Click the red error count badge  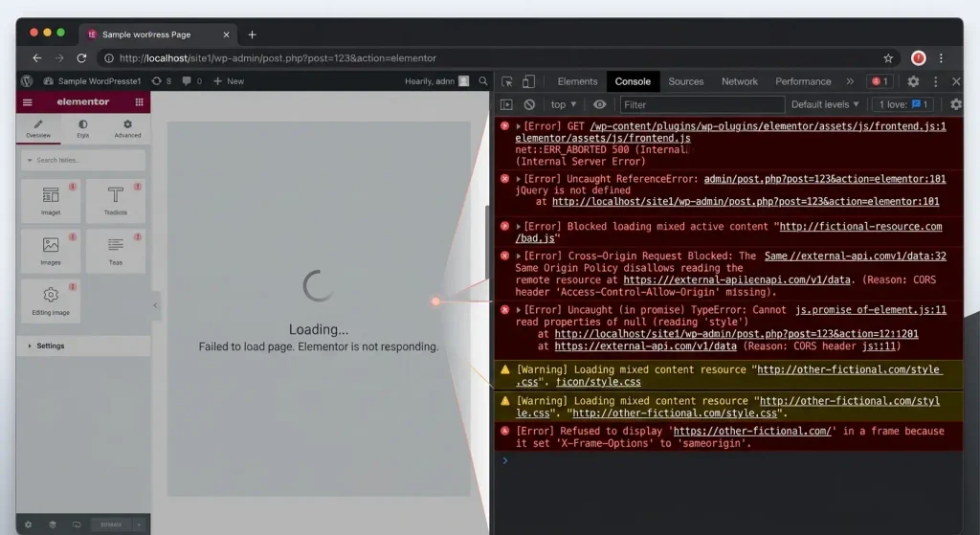tap(880, 81)
